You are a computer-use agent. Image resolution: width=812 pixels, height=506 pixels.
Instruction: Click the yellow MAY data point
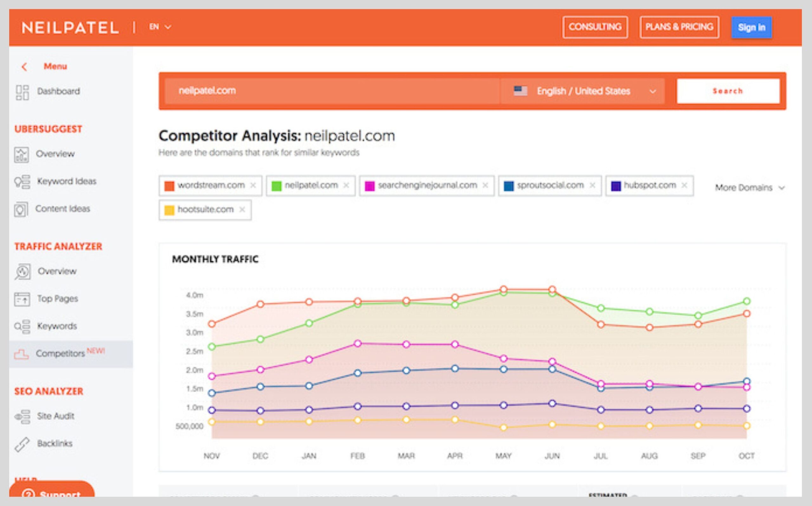click(x=503, y=427)
